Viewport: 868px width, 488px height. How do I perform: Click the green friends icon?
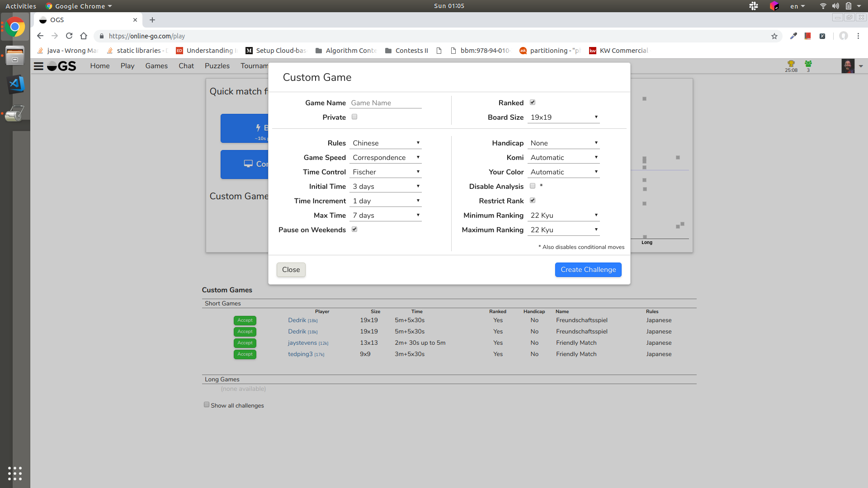808,64
